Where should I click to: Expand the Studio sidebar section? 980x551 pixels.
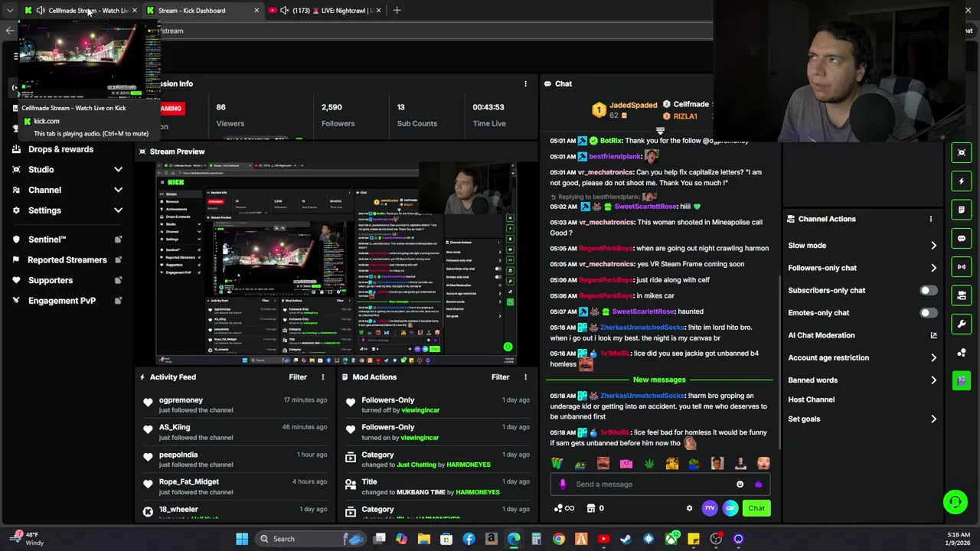point(118,169)
